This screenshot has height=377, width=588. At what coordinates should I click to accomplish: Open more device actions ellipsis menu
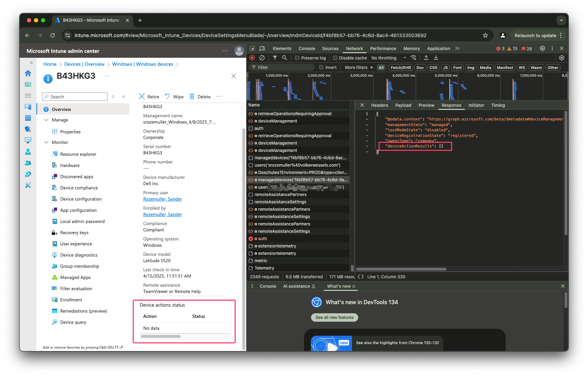click(x=219, y=96)
